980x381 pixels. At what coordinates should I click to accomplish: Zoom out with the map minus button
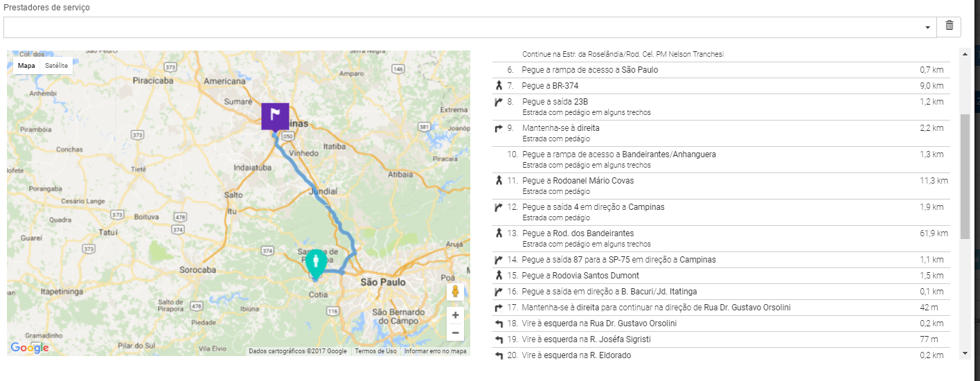[x=455, y=333]
